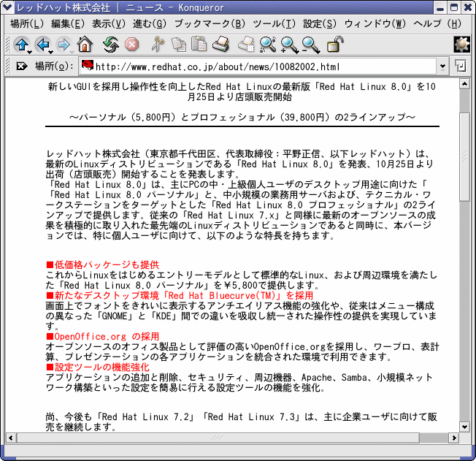The image size is (476, 461).
Task: Click the Security padlock icon
Action: (x=335, y=44)
